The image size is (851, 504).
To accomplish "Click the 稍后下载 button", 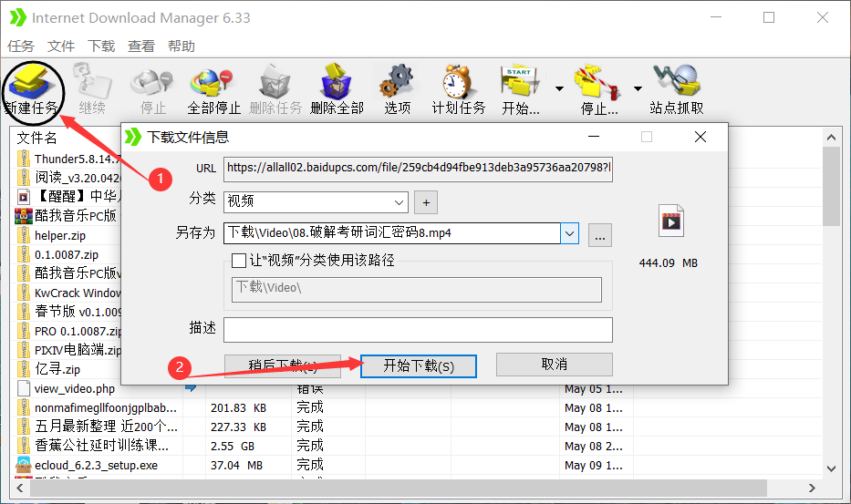I will click(283, 366).
